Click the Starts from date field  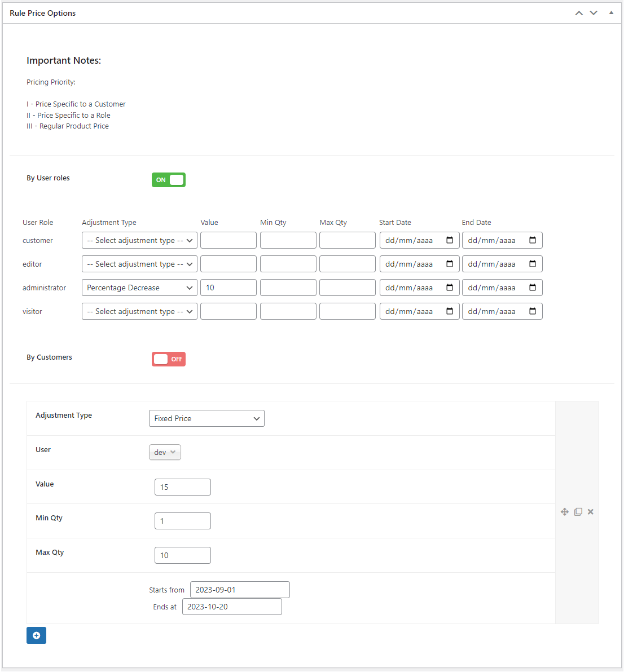240,590
